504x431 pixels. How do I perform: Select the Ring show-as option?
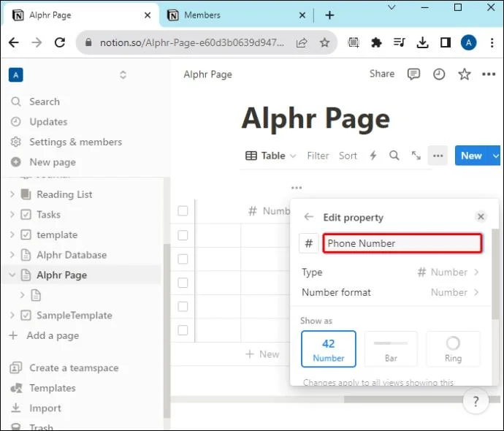coord(453,349)
